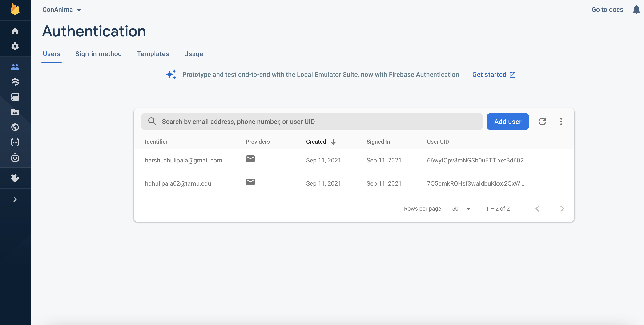This screenshot has height=325, width=644.
Task: Expand the sidebar navigation chevron
Action: click(15, 199)
